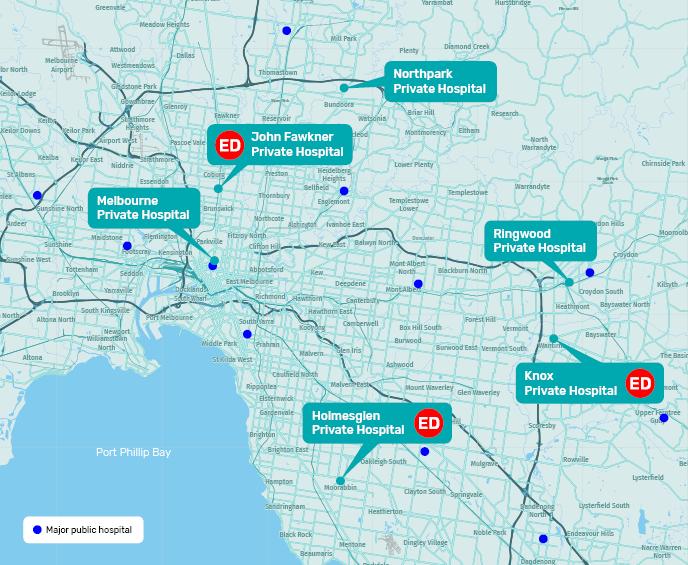Image resolution: width=688 pixels, height=565 pixels.
Task: Select the public hospital dot near Footscray
Action: coord(127,246)
